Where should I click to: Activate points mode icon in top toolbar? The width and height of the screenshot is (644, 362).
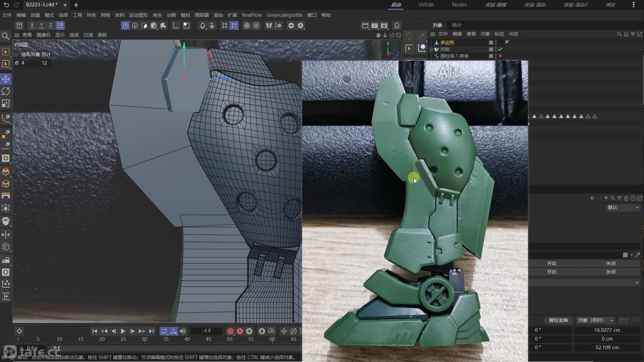125,25
